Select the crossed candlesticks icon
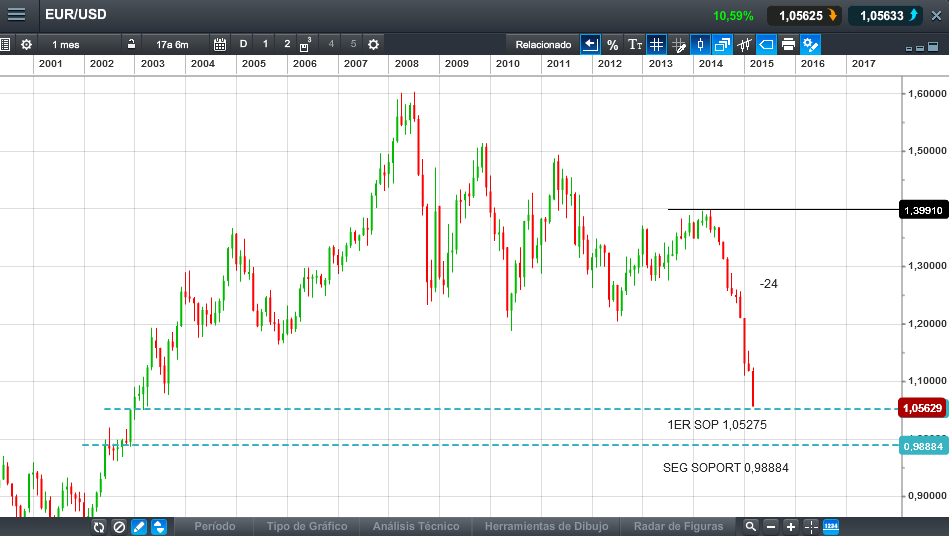The height and width of the screenshot is (536, 949). 744,44
